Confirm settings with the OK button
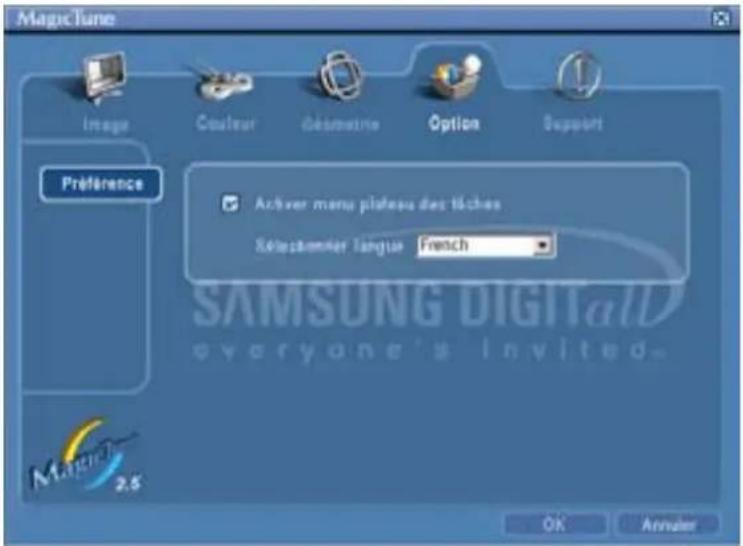Image resolution: width=743 pixels, height=546 pixels. [x=554, y=524]
